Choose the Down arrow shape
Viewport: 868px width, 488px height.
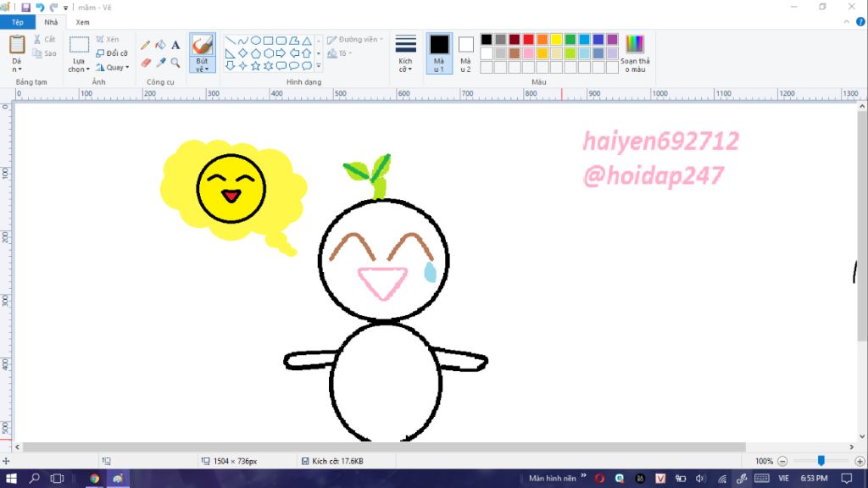(231, 66)
